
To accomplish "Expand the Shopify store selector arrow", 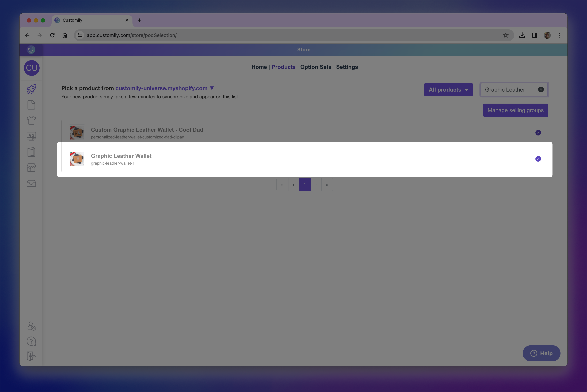I will [x=212, y=88].
